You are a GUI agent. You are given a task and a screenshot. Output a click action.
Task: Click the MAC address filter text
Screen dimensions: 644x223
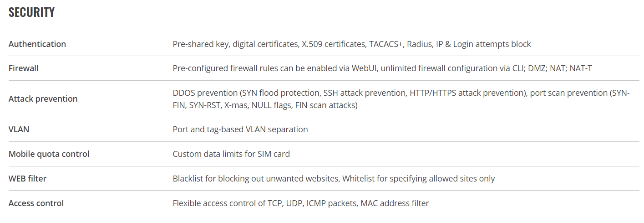(x=395, y=203)
